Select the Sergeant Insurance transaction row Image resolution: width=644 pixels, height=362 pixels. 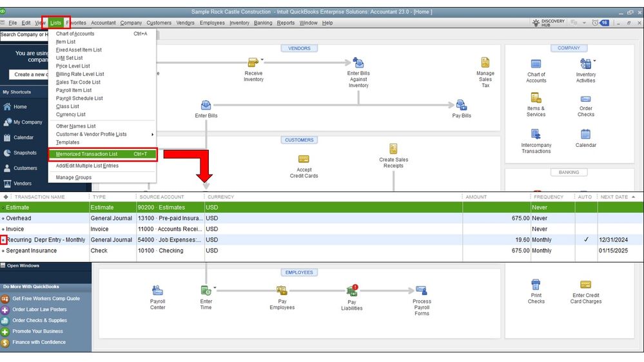coord(322,251)
